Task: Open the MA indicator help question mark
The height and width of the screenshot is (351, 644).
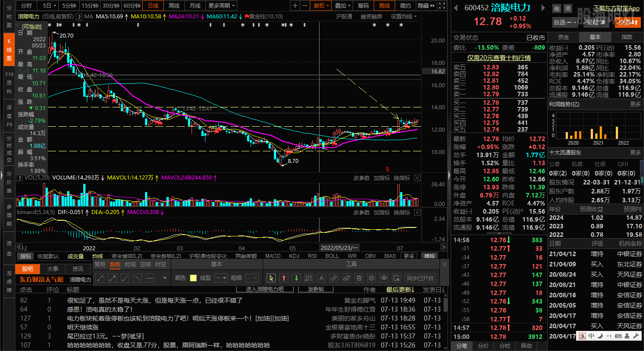Action: (79, 16)
